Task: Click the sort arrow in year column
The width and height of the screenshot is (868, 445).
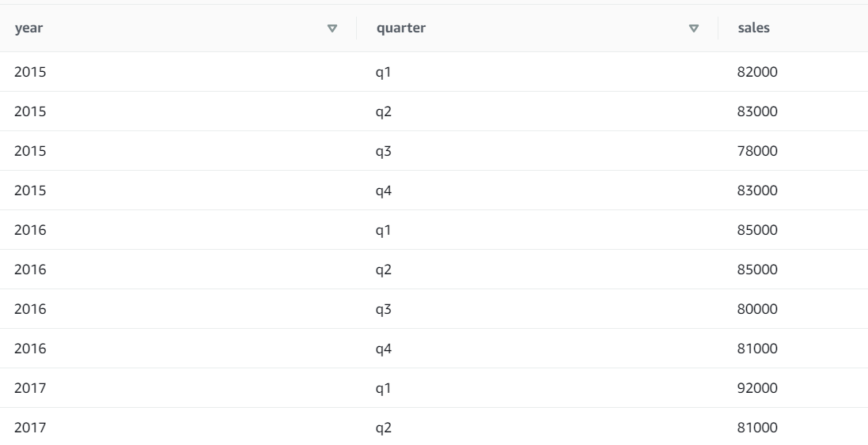Action: (332, 28)
